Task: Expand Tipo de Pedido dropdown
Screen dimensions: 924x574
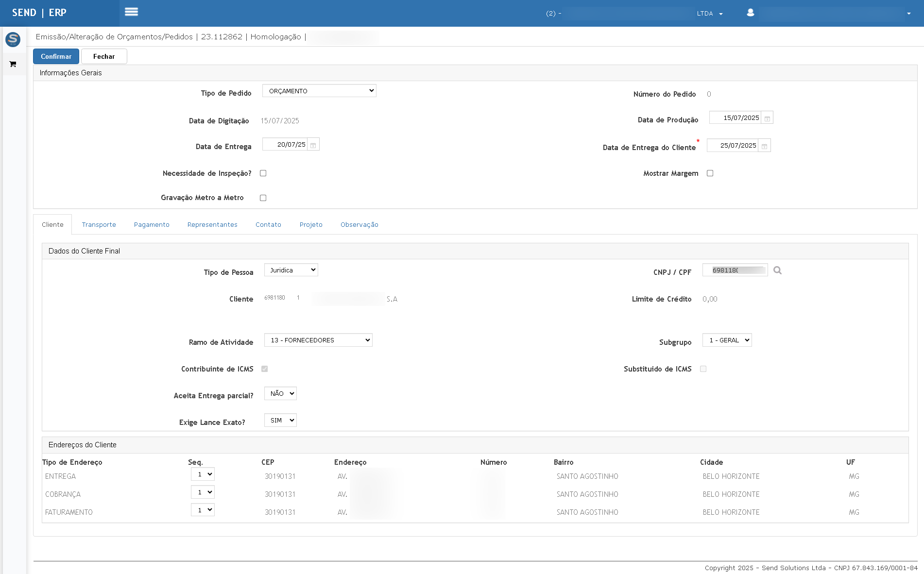Action: pos(319,91)
